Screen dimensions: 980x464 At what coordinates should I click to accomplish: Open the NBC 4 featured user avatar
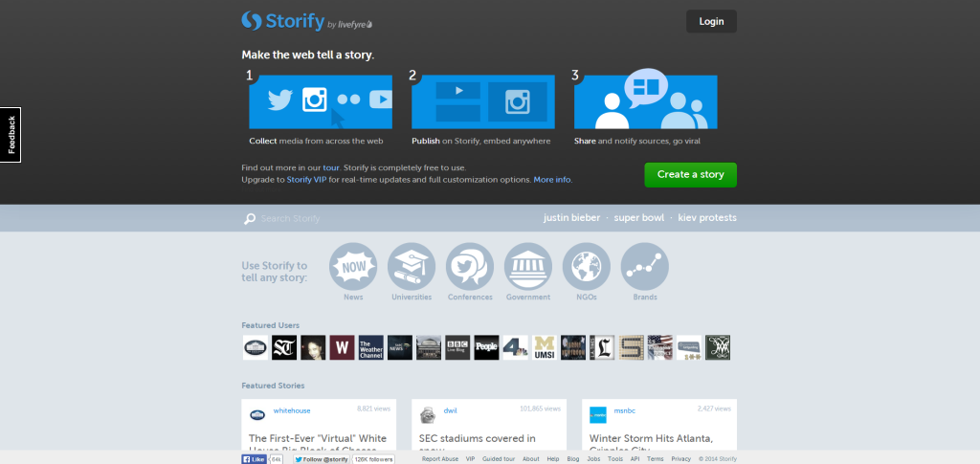click(x=516, y=347)
